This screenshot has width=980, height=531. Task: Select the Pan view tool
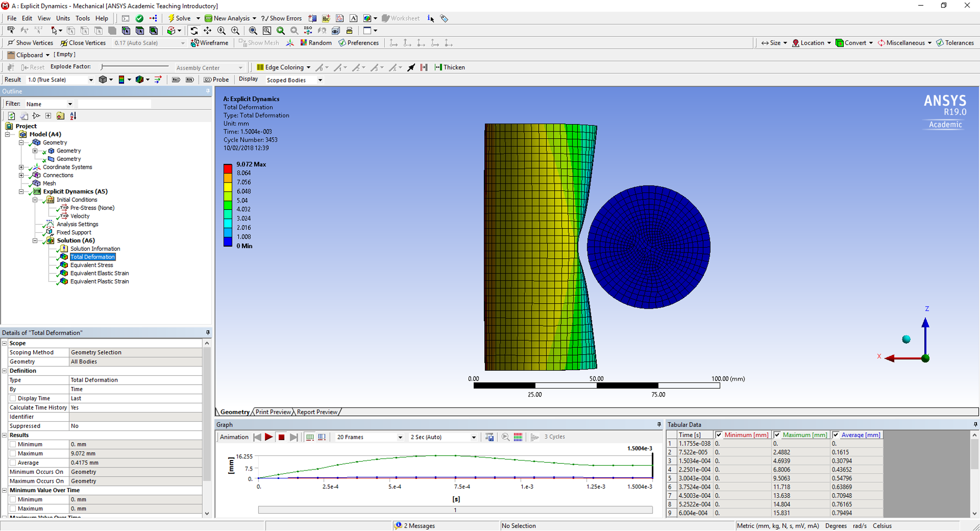208,30
